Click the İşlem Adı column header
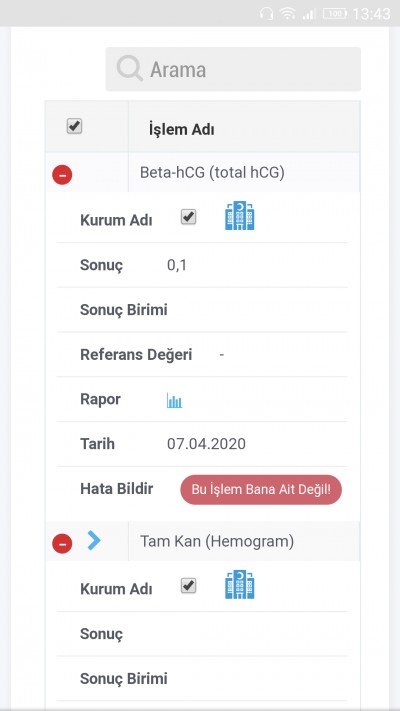400x711 pixels. (x=181, y=130)
